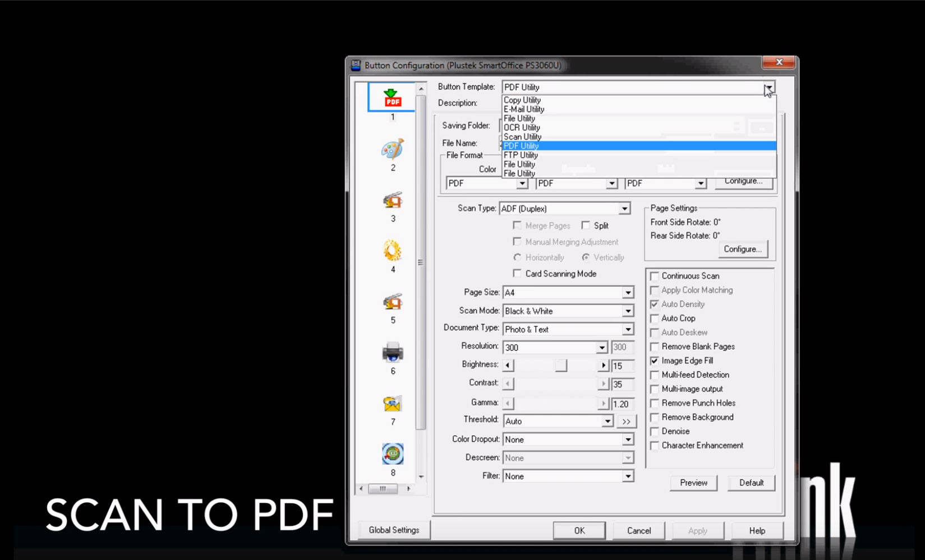This screenshot has height=560, width=925.
Task: Choose FTP Utility from template list
Action: pos(639,155)
